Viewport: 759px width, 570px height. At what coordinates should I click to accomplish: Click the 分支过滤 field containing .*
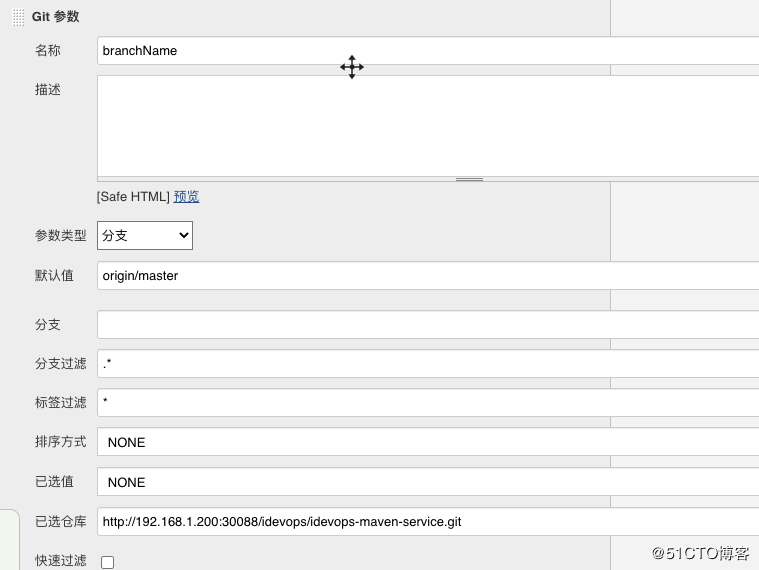tap(428, 363)
